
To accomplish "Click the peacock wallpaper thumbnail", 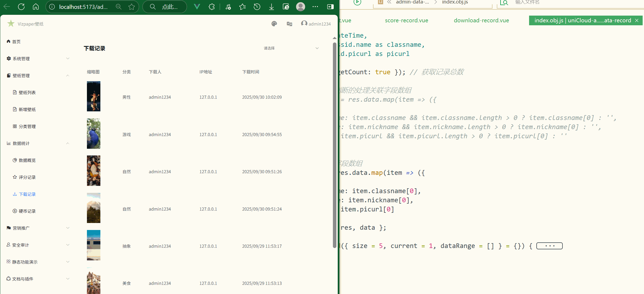I will (x=93, y=134).
